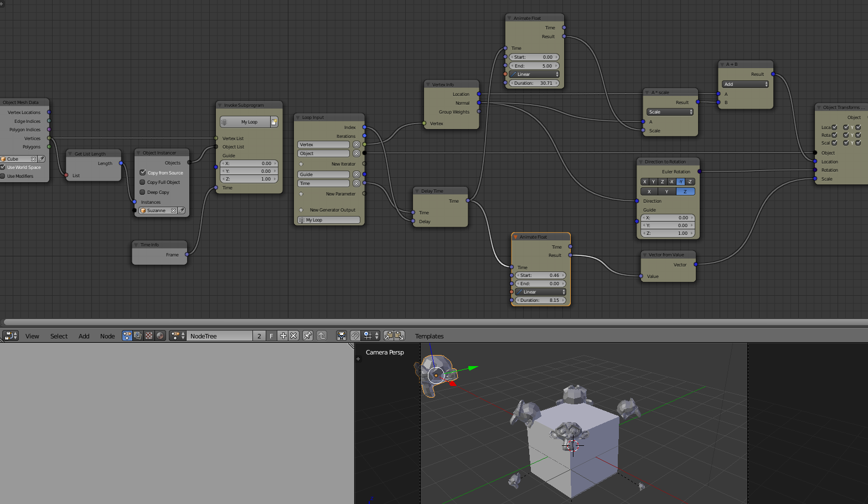Screen dimensions: 868x504
Task: Click My Loop subprogram button in Invoke Subprogram
Action: coord(245,122)
